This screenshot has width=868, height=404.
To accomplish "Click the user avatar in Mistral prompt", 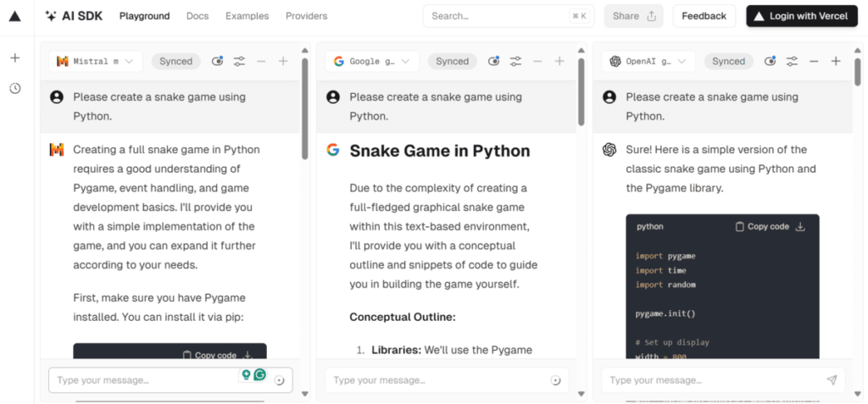I will coord(57,97).
